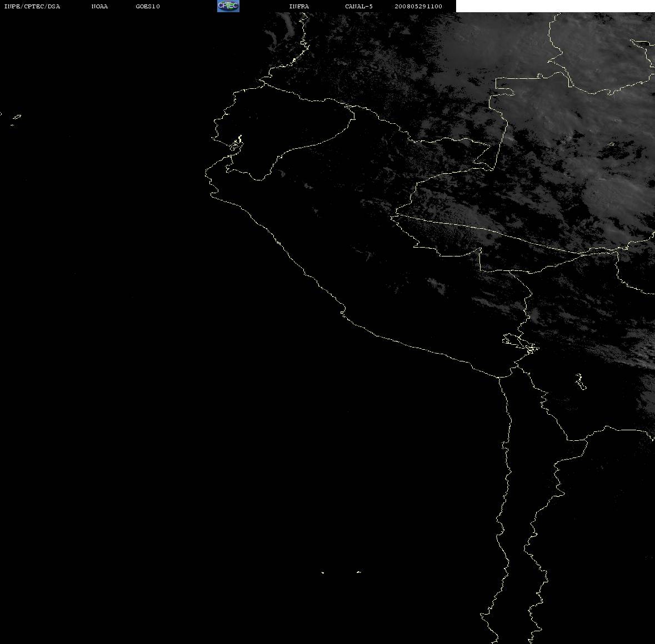
Task: Select the NOAA label in header
Action: pos(99,6)
